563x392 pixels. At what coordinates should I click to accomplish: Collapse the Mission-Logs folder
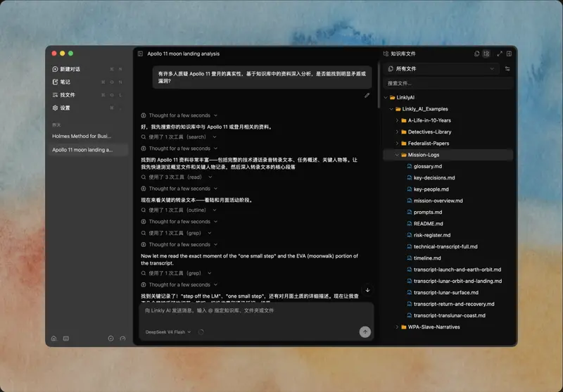(x=397, y=155)
